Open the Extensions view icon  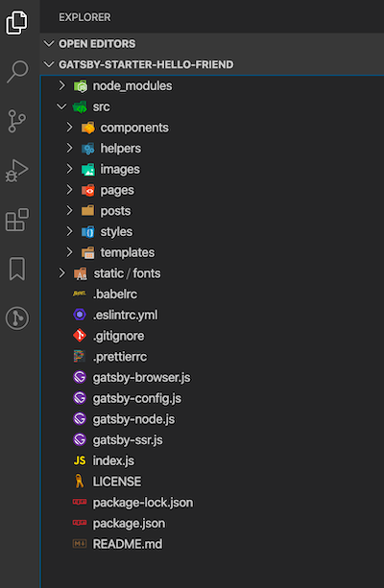(x=17, y=220)
